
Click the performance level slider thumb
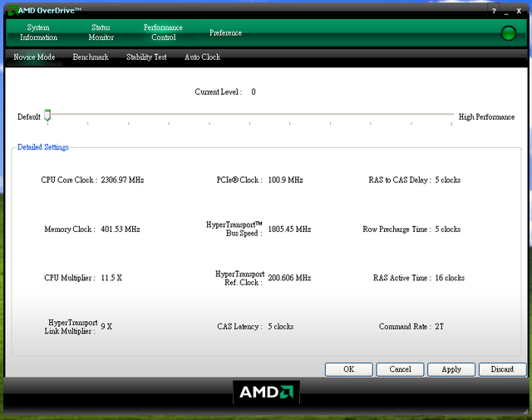pyautogui.click(x=47, y=116)
